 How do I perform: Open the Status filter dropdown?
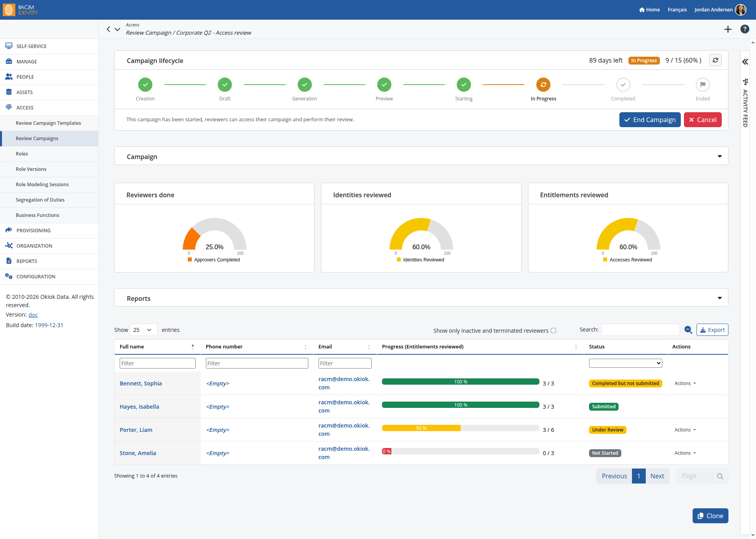[x=625, y=363]
